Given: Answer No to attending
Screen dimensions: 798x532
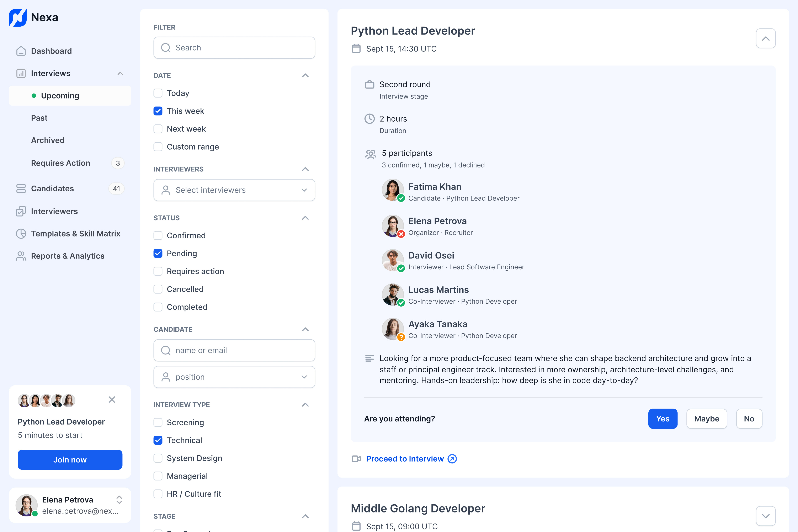Looking at the screenshot, I should coord(749,419).
